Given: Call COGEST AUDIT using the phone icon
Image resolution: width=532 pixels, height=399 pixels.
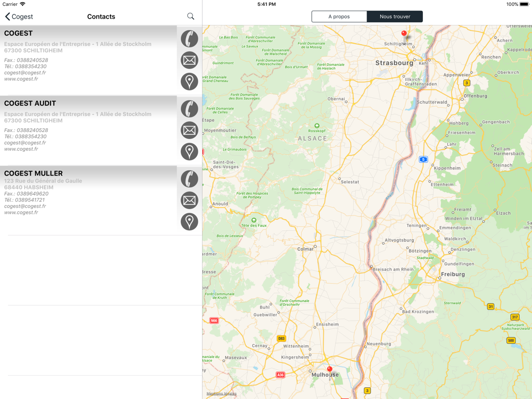Looking at the screenshot, I should click(x=189, y=109).
